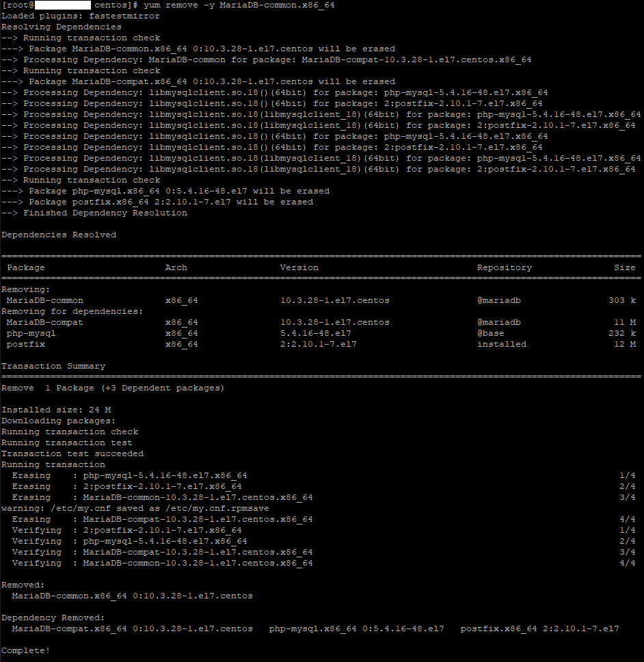Click the 'Verifying : MariaDB-compat' line
This screenshot has height=662, width=644.
point(163,553)
